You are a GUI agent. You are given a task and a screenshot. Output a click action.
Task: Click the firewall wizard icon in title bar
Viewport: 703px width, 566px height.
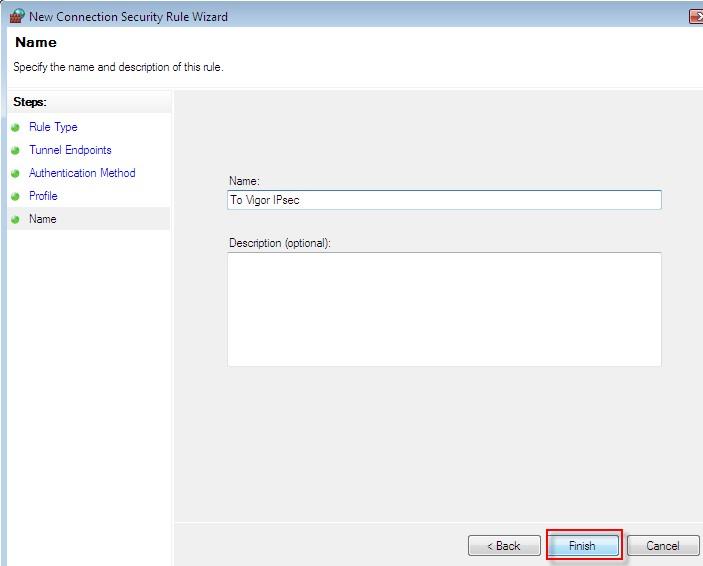click(x=16, y=16)
